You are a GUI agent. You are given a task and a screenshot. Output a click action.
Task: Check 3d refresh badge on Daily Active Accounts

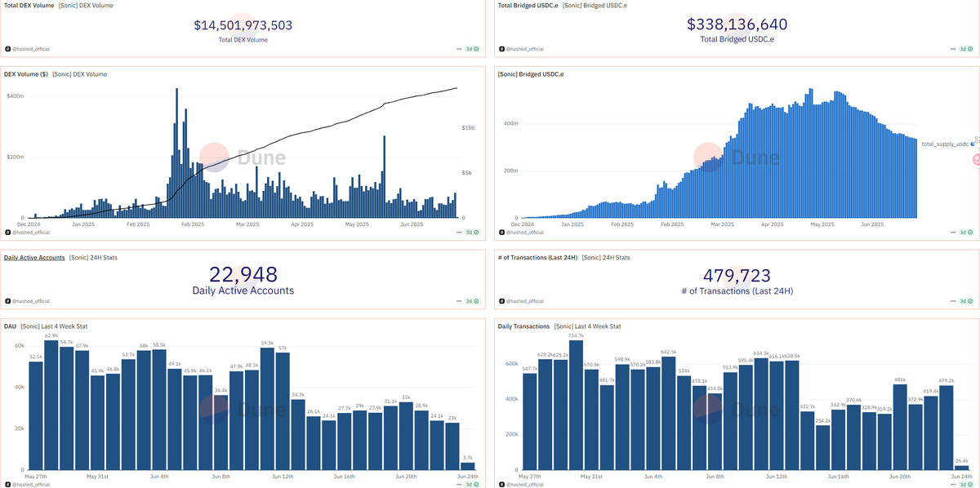pyautogui.click(x=473, y=301)
